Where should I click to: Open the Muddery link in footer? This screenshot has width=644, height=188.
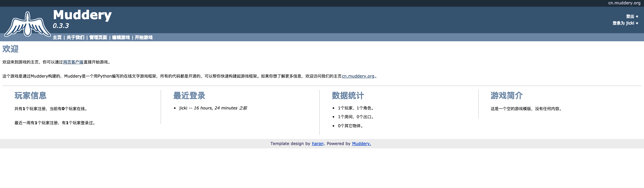[x=361, y=144]
